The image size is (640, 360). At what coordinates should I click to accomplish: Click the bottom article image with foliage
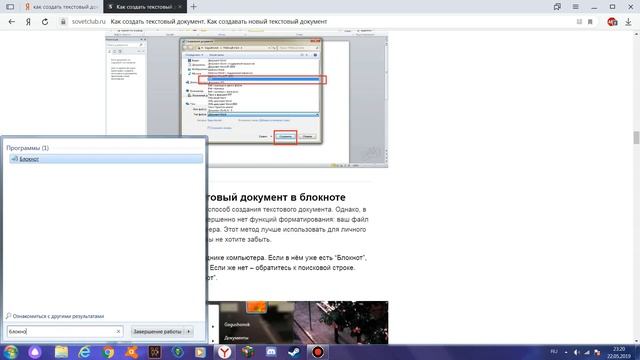(298, 322)
